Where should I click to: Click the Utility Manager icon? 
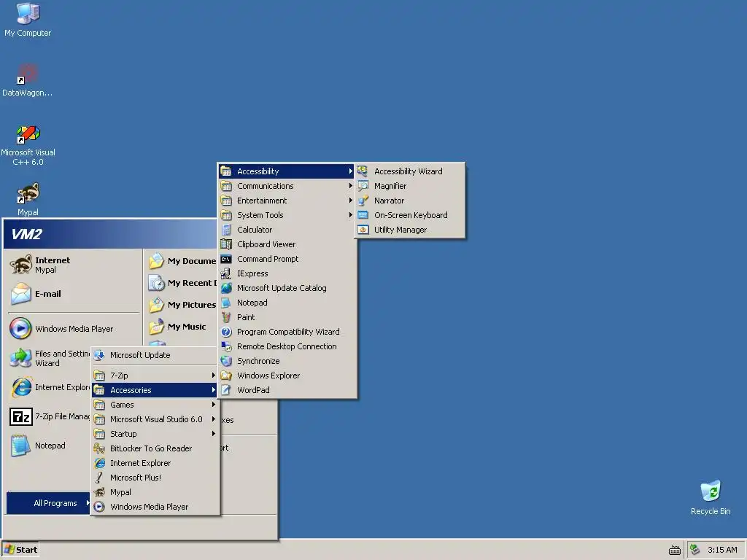(363, 230)
